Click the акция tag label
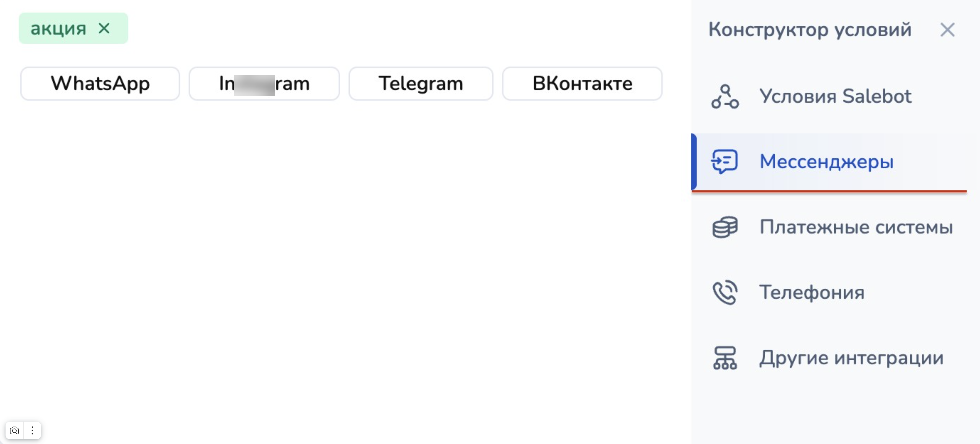Image resolution: width=980 pixels, height=444 pixels. pyautogui.click(x=58, y=28)
